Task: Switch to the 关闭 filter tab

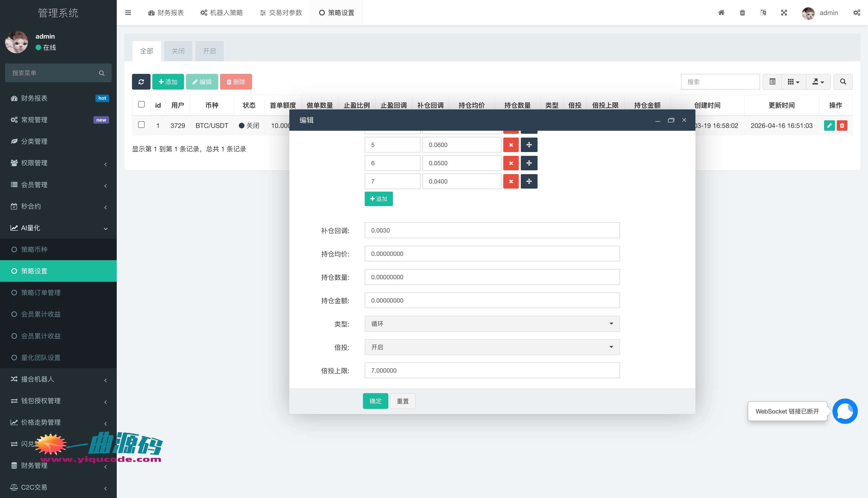Action: 178,51
